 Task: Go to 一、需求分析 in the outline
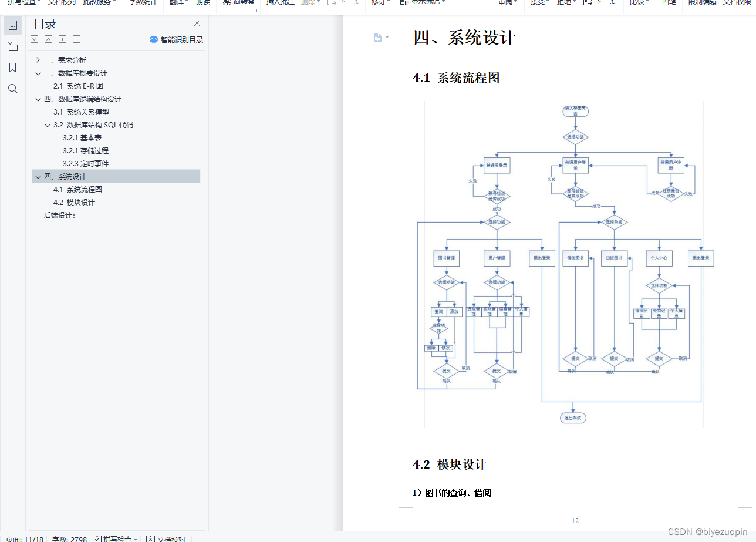pos(65,60)
